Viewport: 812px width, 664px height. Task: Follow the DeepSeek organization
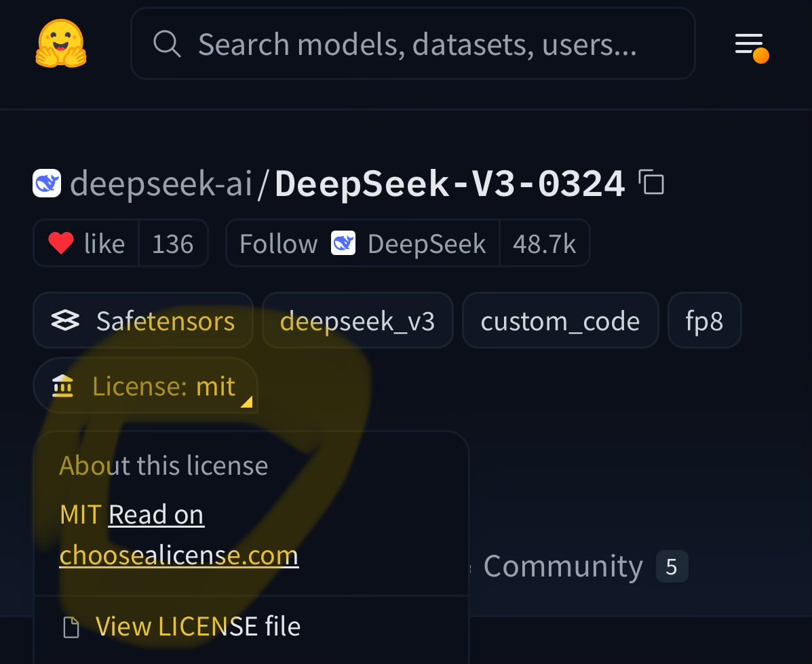pyautogui.click(x=278, y=242)
